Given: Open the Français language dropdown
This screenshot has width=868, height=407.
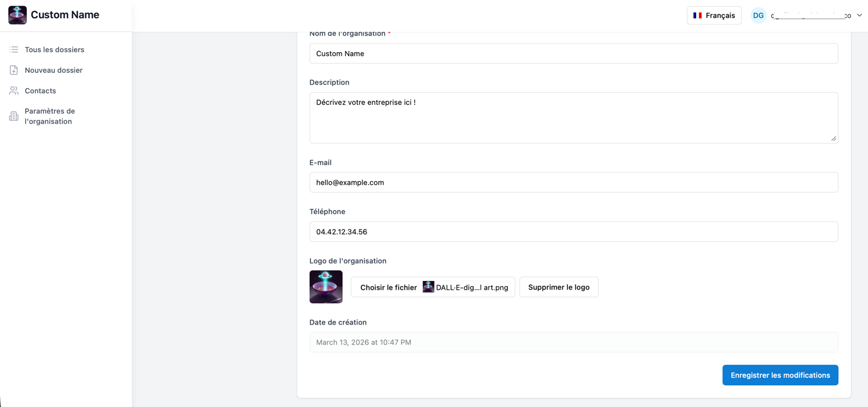Looking at the screenshot, I should click(x=714, y=15).
